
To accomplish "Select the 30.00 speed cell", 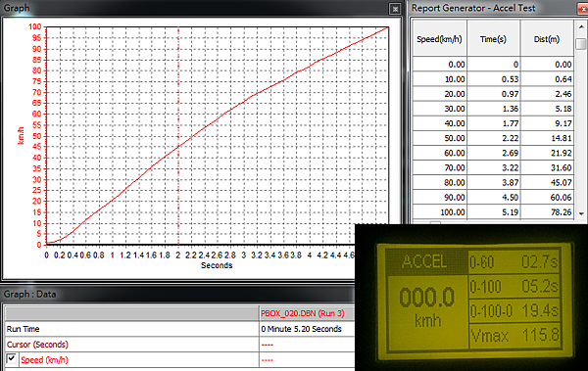I will pos(439,109).
